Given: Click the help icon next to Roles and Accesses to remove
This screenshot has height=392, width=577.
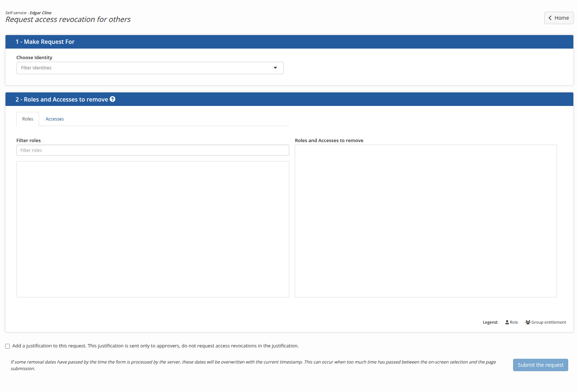Looking at the screenshot, I should click(x=112, y=99).
